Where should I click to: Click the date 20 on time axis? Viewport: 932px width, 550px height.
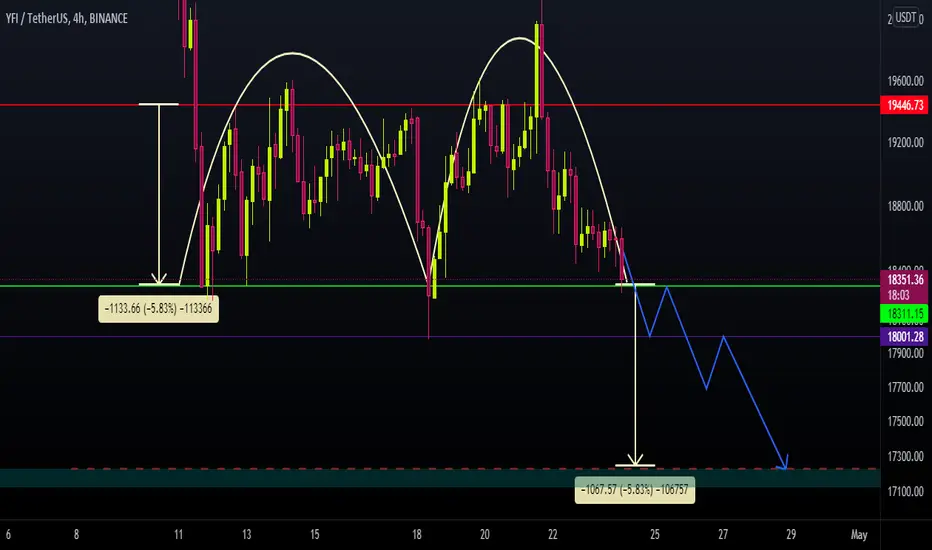pos(484,535)
